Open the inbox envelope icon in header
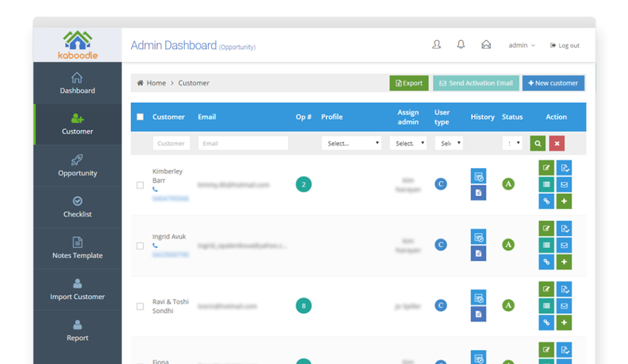 click(x=486, y=45)
